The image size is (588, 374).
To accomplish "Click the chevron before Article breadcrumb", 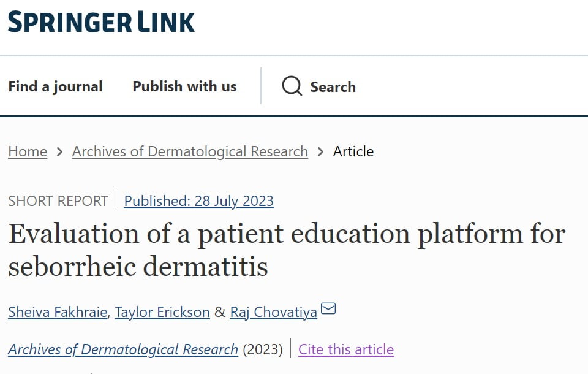I will 320,151.
